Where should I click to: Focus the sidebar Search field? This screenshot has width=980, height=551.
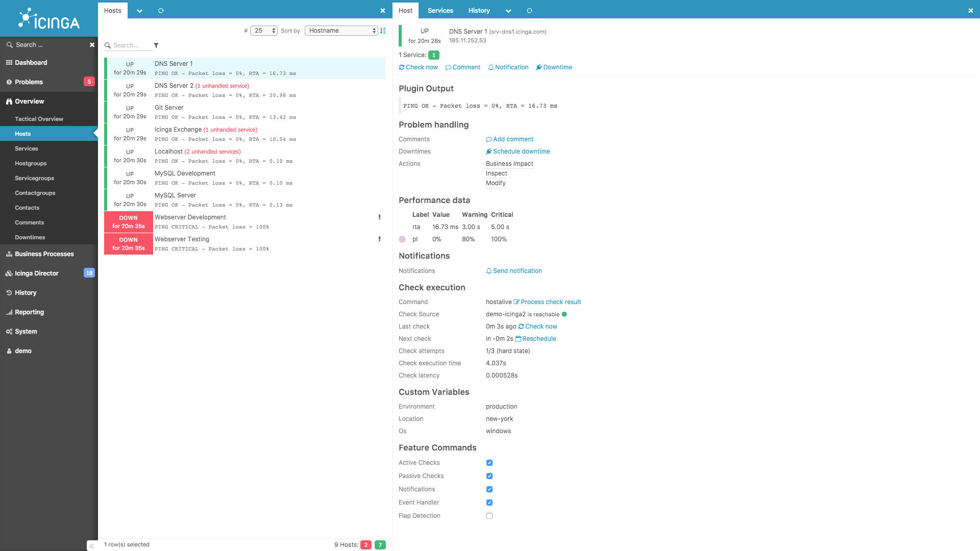49,45
